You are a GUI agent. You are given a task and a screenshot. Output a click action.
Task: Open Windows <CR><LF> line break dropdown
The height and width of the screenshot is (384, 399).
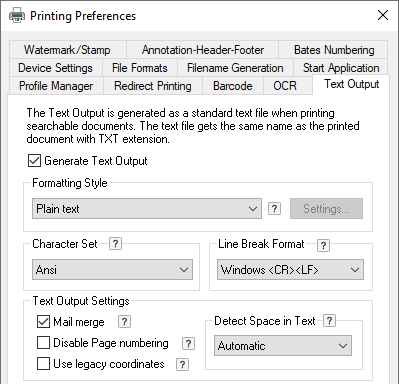(290, 270)
